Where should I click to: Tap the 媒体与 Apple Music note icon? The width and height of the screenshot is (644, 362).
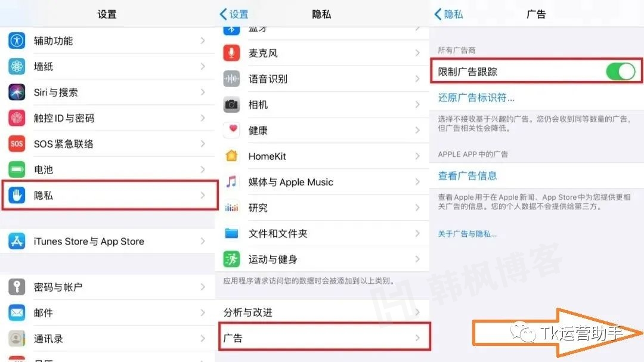pyautogui.click(x=232, y=182)
